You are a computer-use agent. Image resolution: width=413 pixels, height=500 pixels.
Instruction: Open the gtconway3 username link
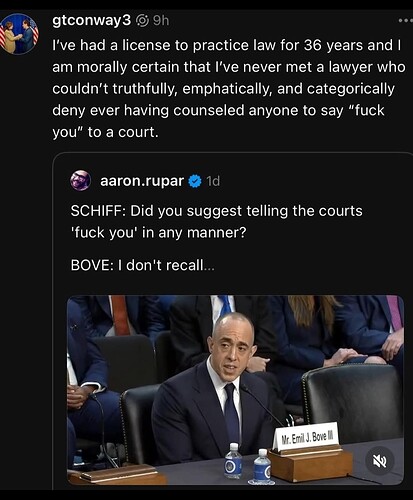[92, 21]
